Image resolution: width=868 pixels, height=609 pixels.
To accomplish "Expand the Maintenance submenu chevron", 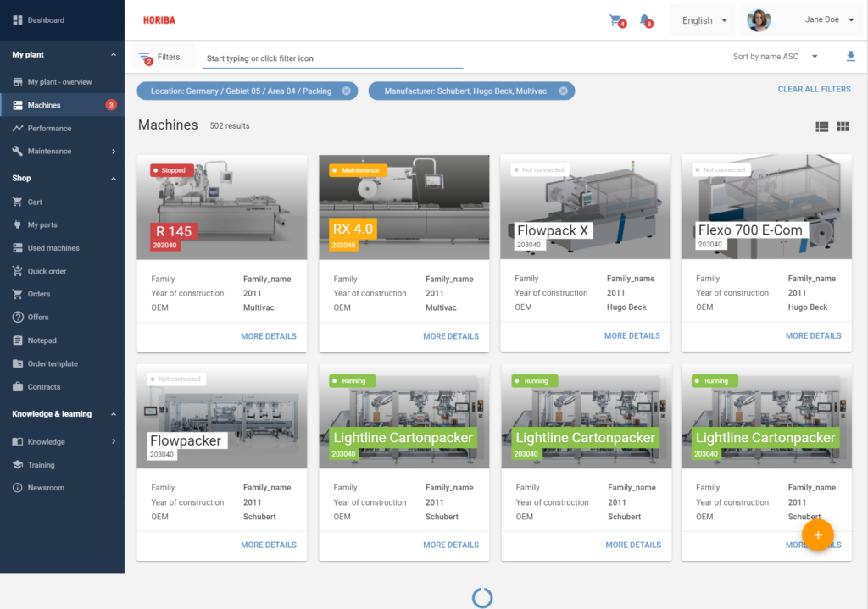I will (x=114, y=152).
